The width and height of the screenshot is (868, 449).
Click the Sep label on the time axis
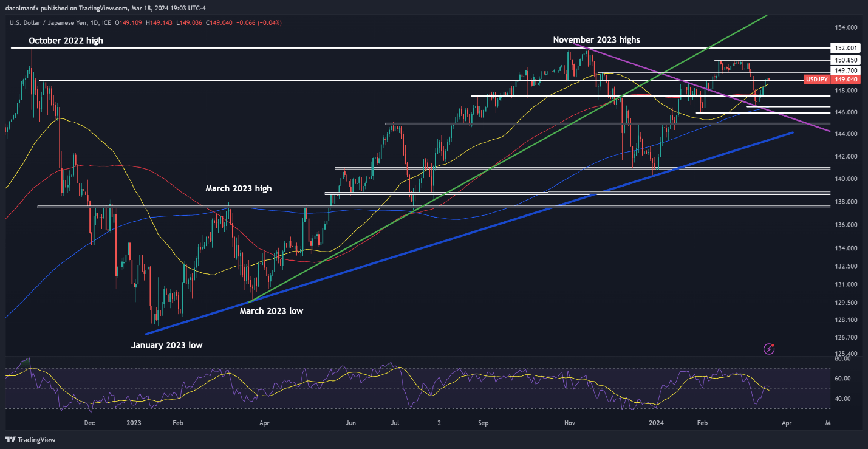click(x=484, y=422)
